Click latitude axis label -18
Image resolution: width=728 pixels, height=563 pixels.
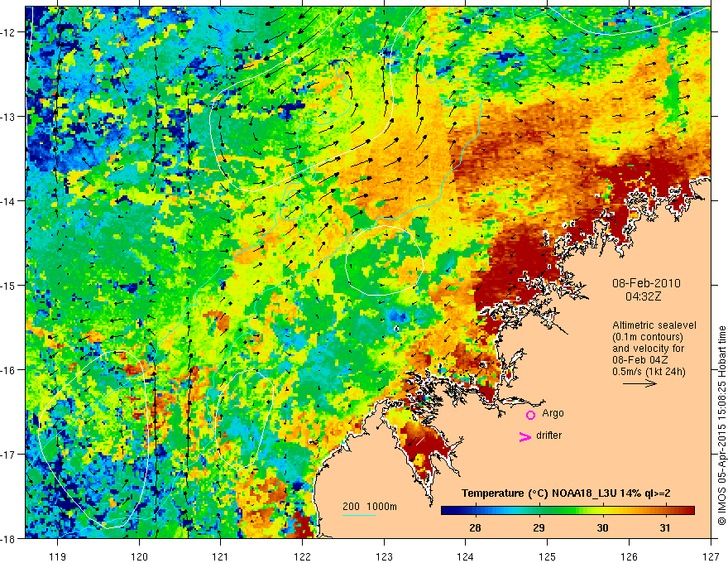(x=8, y=538)
